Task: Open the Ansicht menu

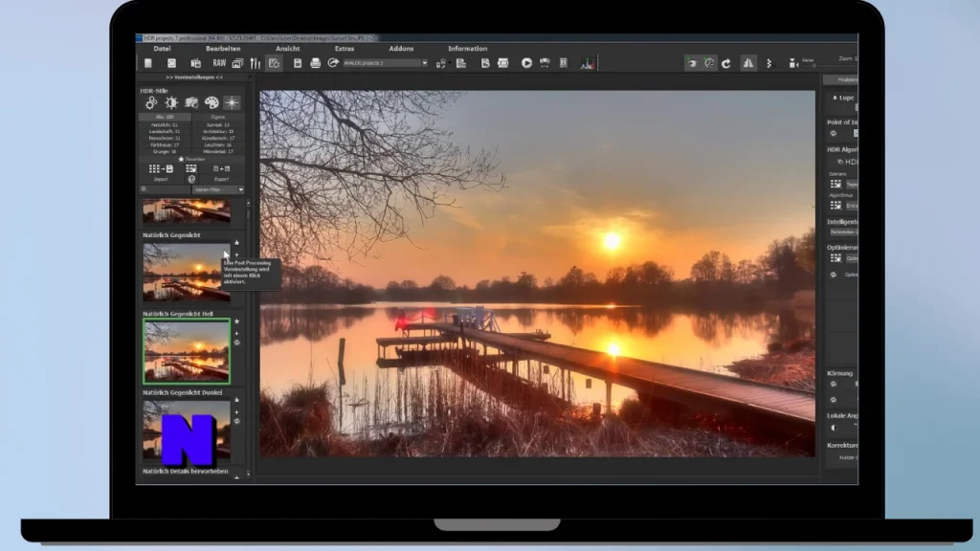Action: pyautogui.click(x=287, y=49)
